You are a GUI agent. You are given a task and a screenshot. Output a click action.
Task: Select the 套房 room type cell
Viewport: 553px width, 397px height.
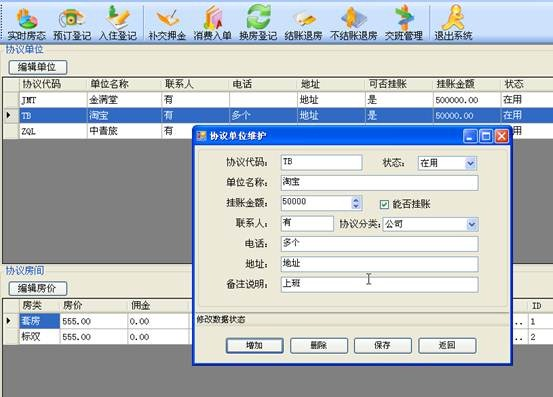click(39, 321)
